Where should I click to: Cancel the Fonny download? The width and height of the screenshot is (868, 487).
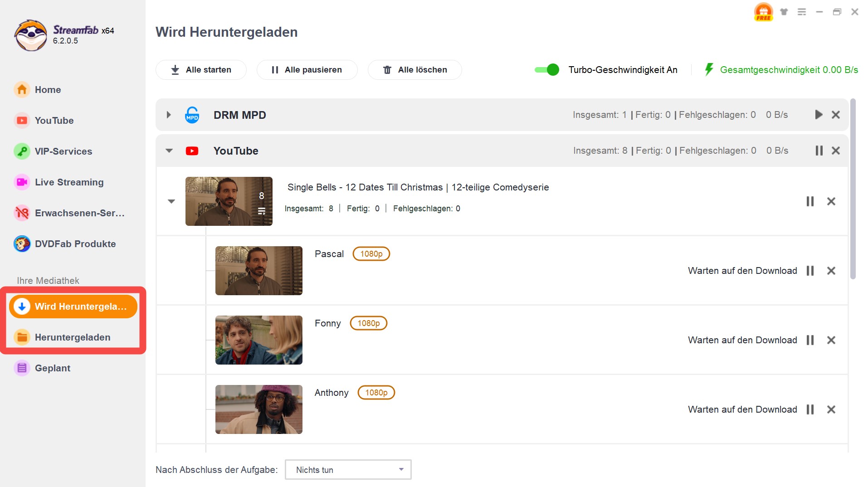pyautogui.click(x=831, y=340)
